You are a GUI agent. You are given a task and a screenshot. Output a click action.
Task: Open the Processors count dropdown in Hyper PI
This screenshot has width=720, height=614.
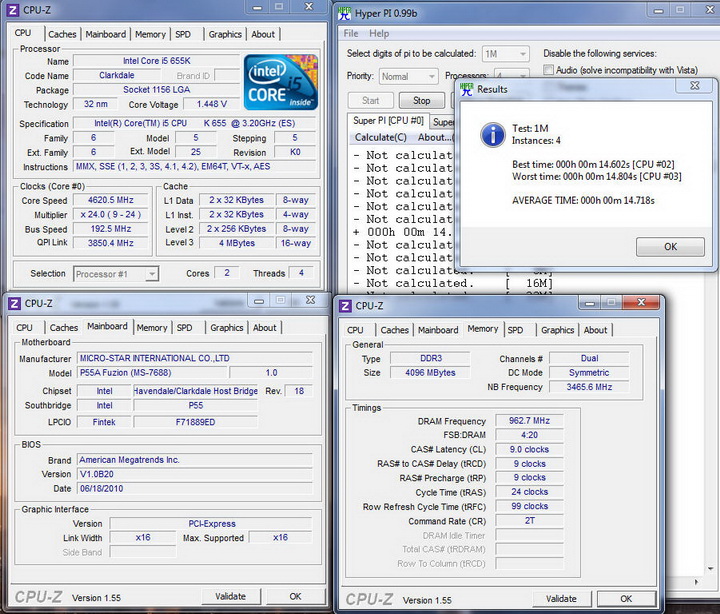click(512, 76)
